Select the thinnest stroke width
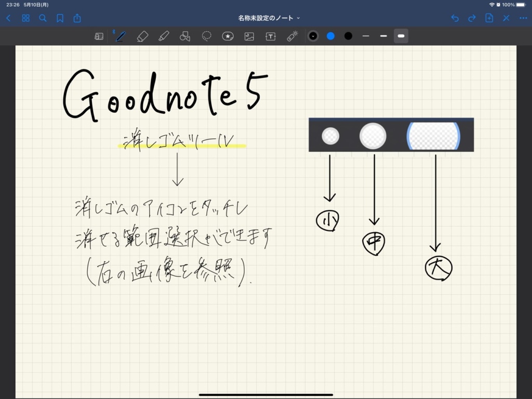 point(366,36)
